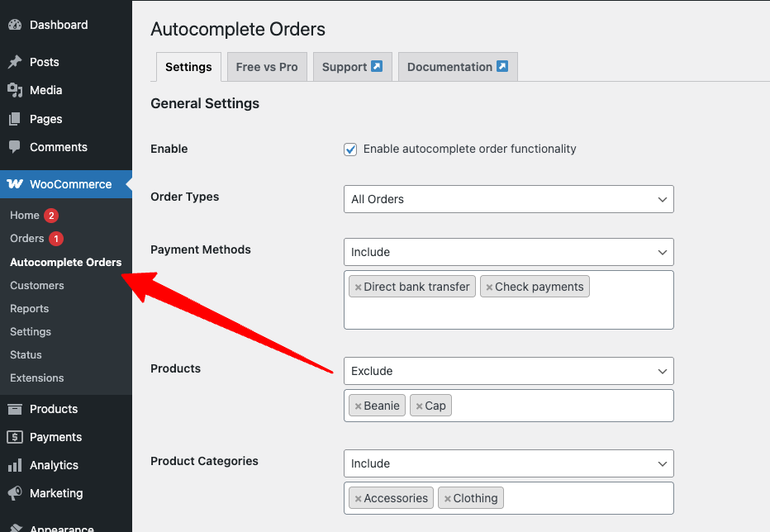This screenshot has height=532, width=770.
Task: Open Autocomplete Orders submenu item
Action: click(x=66, y=262)
